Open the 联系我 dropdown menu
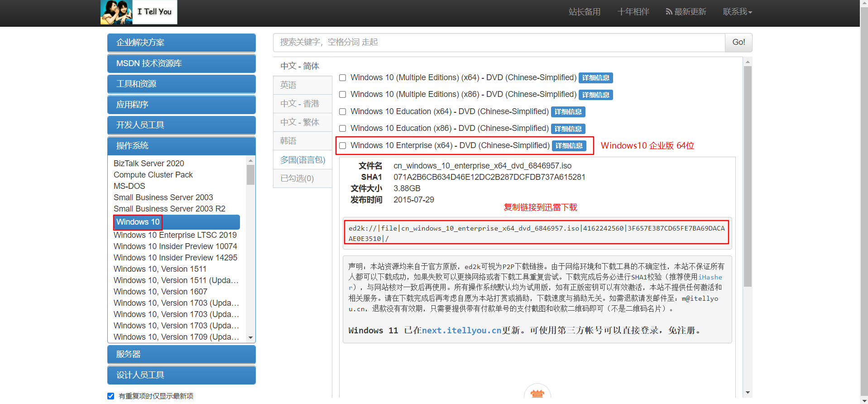 (737, 12)
